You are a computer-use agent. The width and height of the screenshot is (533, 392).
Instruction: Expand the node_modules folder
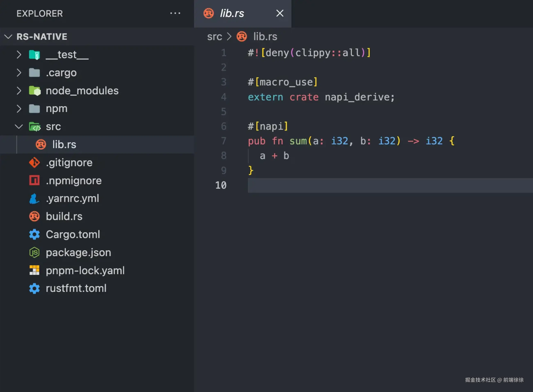19,91
